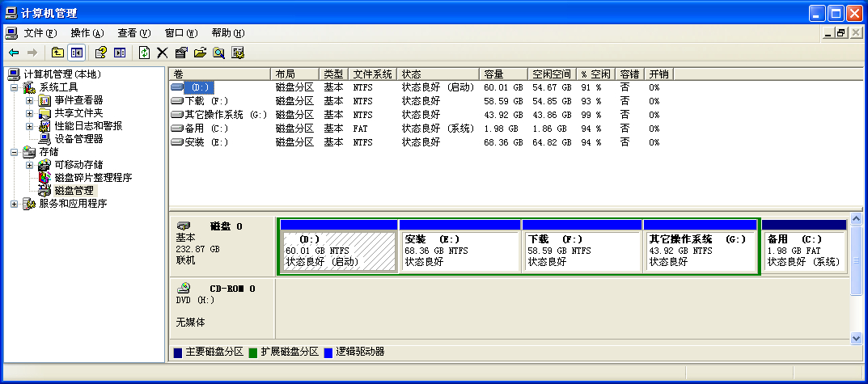Open 设备管理器 in the tree

pyautogui.click(x=78, y=139)
